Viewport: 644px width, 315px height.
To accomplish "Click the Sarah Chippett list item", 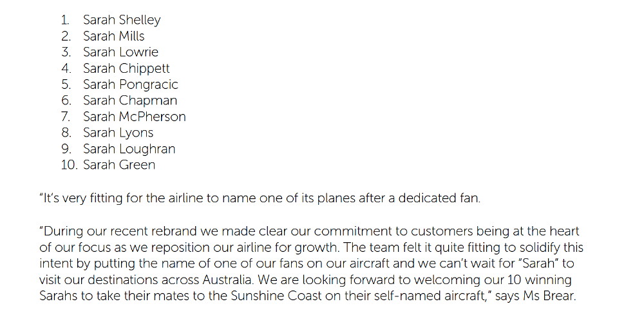I will 126,68.
